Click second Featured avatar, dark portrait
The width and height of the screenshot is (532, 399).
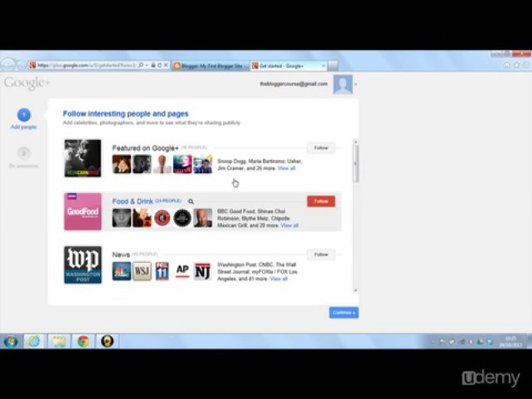coord(142,164)
